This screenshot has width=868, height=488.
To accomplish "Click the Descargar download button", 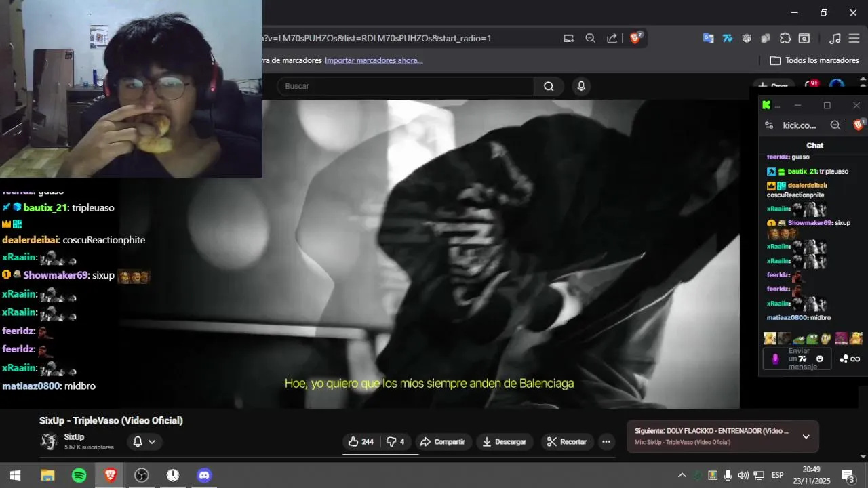I will [x=504, y=442].
